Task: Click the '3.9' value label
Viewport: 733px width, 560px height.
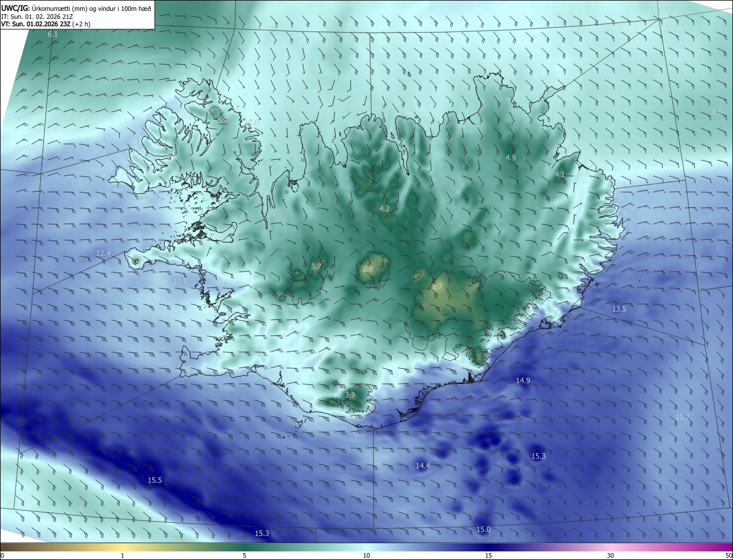Action: 350,395
